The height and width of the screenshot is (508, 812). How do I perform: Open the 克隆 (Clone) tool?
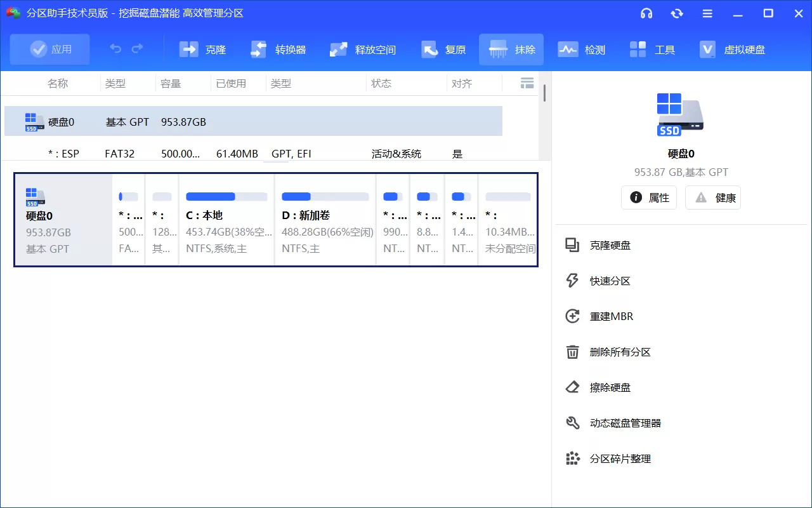point(203,49)
